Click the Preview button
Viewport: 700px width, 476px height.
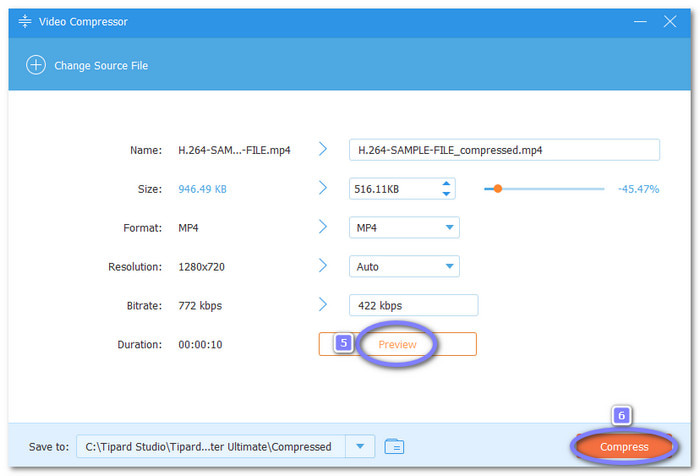click(397, 344)
